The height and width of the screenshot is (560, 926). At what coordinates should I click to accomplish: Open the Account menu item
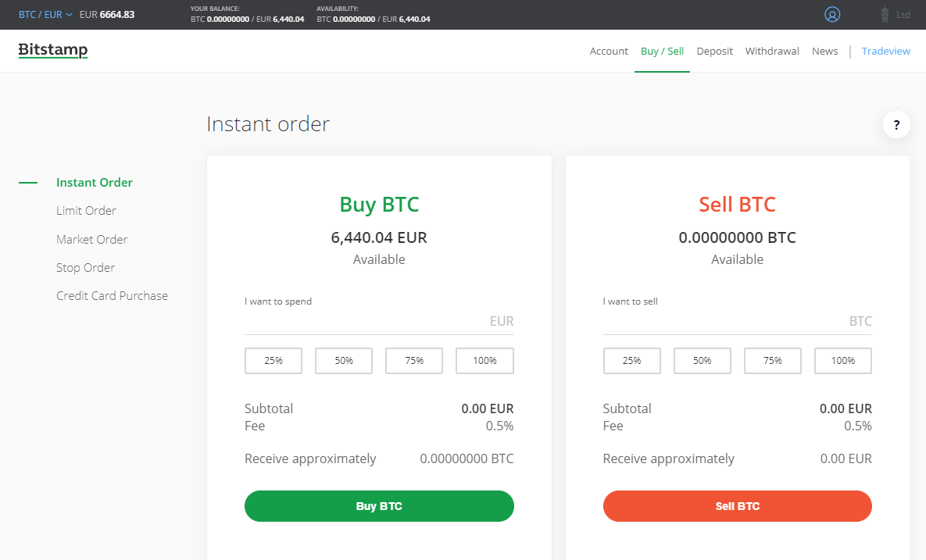[609, 51]
